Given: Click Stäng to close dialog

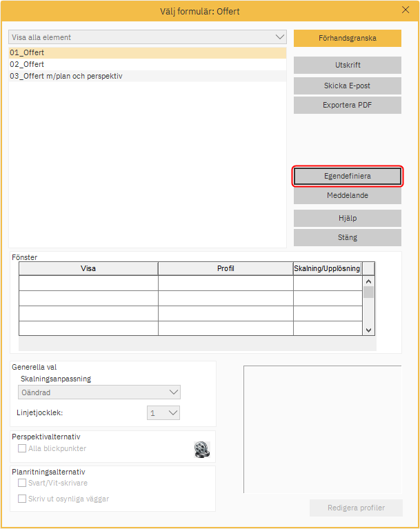Looking at the screenshot, I should click(348, 237).
